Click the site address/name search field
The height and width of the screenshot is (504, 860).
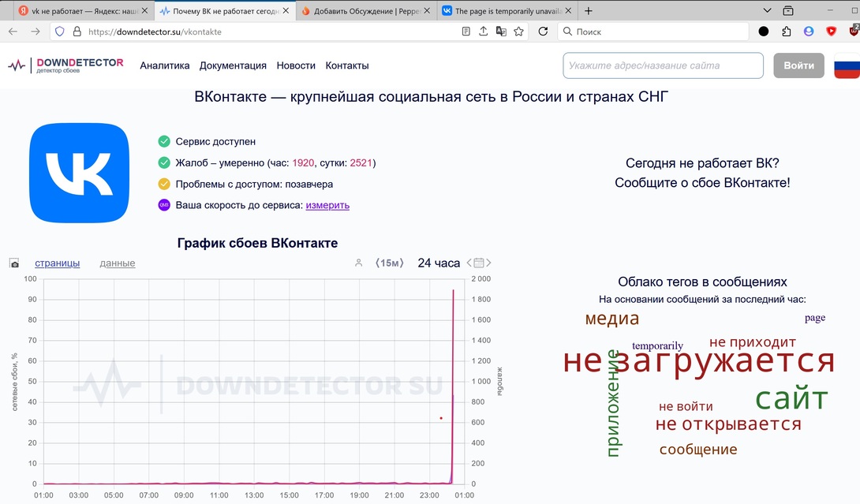pos(663,65)
